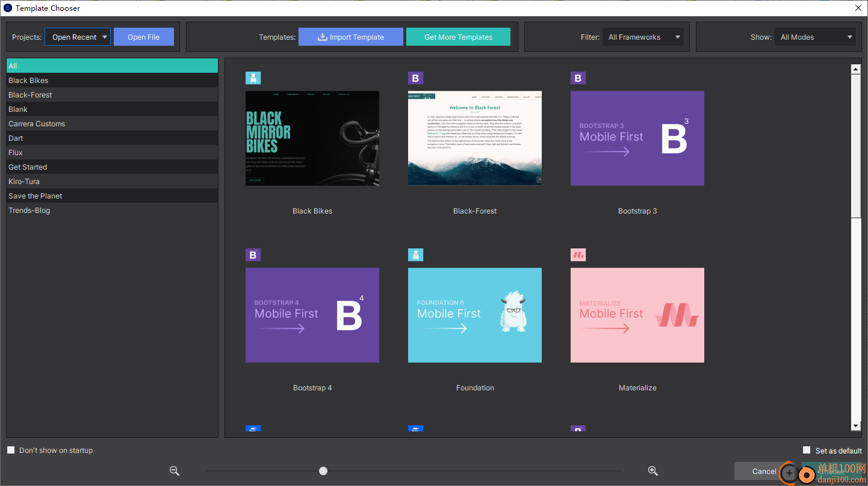The height and width of the screenshot is (486, 868).
Task: Click the Materialize label text
Action: point(637,388)
